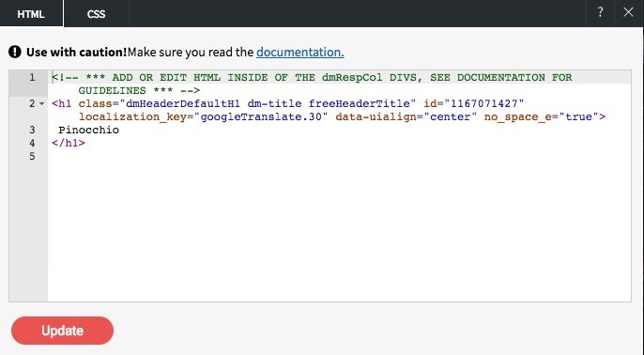Image resolution: width=644 pixels, height=355 pixels.
Task: Click line number 4 in the gutter
Action: click(32, 143)
